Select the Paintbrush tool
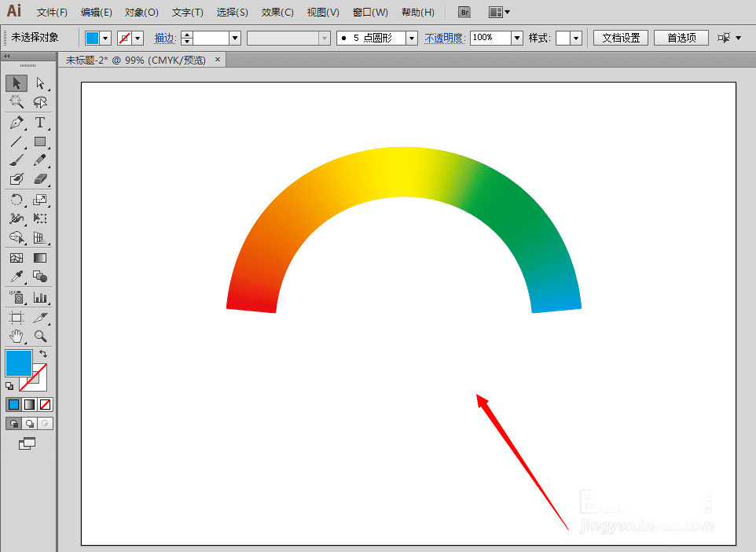 click(17, 160)
